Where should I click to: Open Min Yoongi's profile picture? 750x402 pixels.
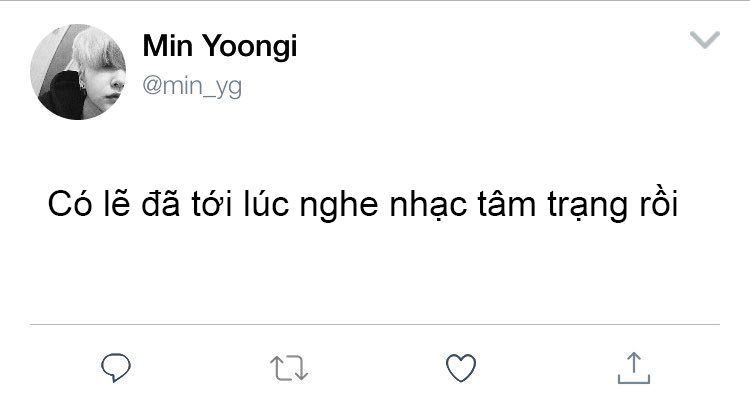coord(78,72)
